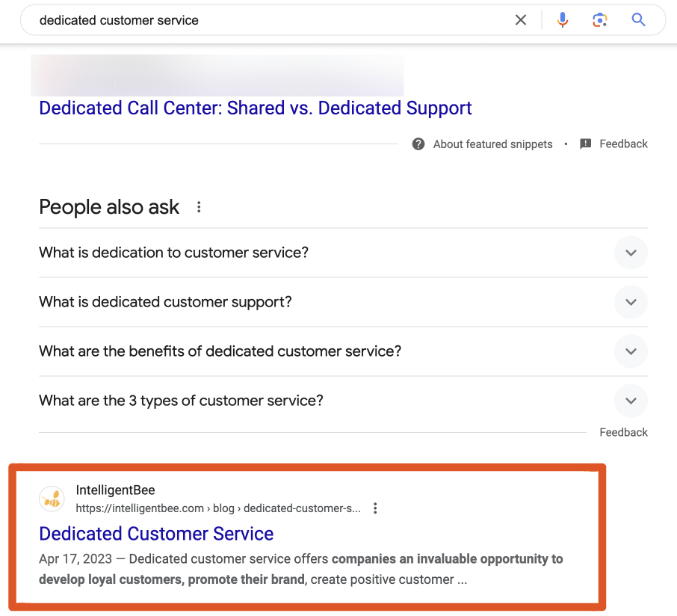The width and height of the screenshot is (677, 616).
Task: Click the blue magnifying glass search icon
Action: point(638,20)
